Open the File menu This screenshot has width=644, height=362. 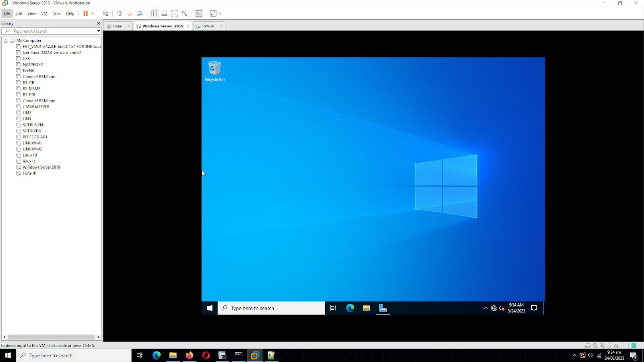click(x=7, y=13)
